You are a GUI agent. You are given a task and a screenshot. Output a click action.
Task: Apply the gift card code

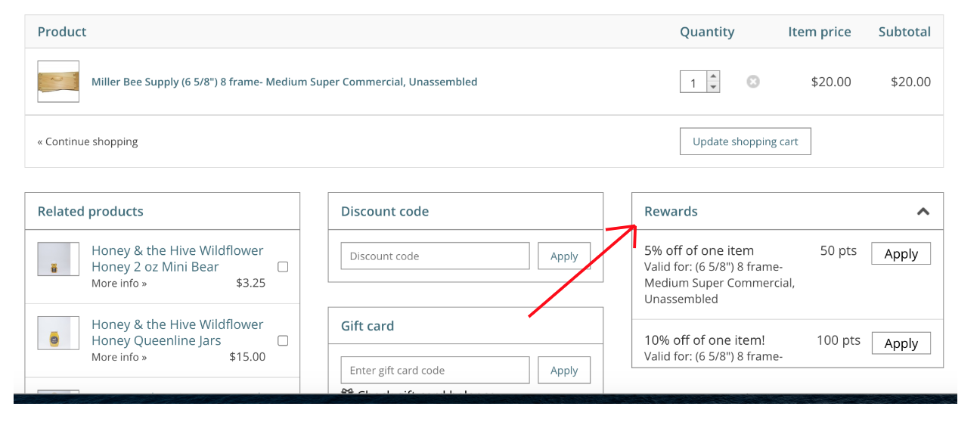point(564,371)
